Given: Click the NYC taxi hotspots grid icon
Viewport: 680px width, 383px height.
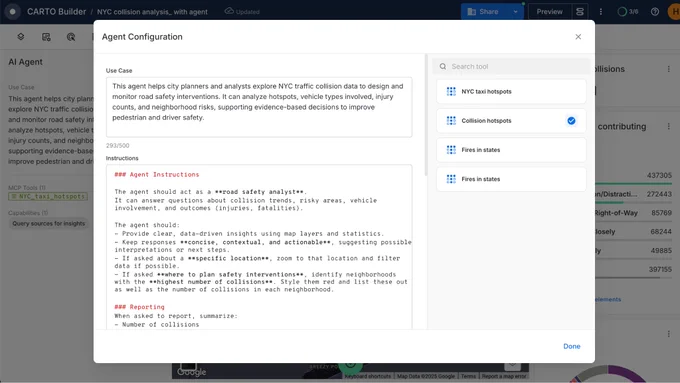Looking at the screenshot, I should (451, 92).
